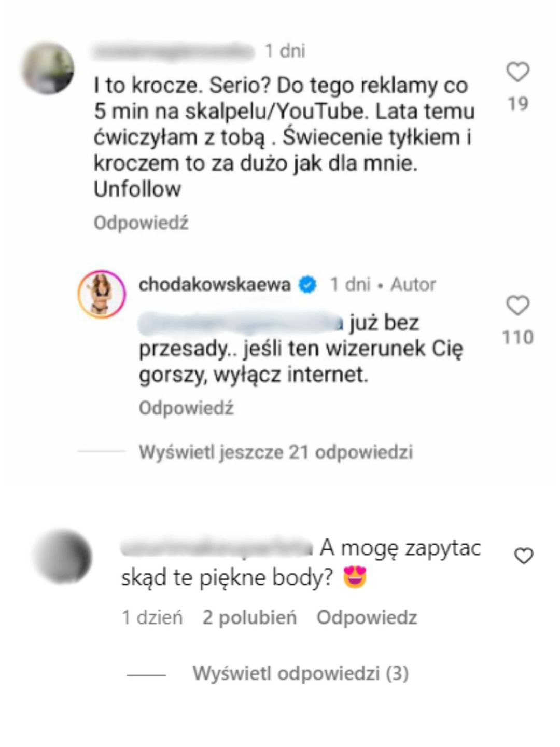Click the blurred mention in chodakowskaewa's reply
560x747 pixels.
pos(241,323)
